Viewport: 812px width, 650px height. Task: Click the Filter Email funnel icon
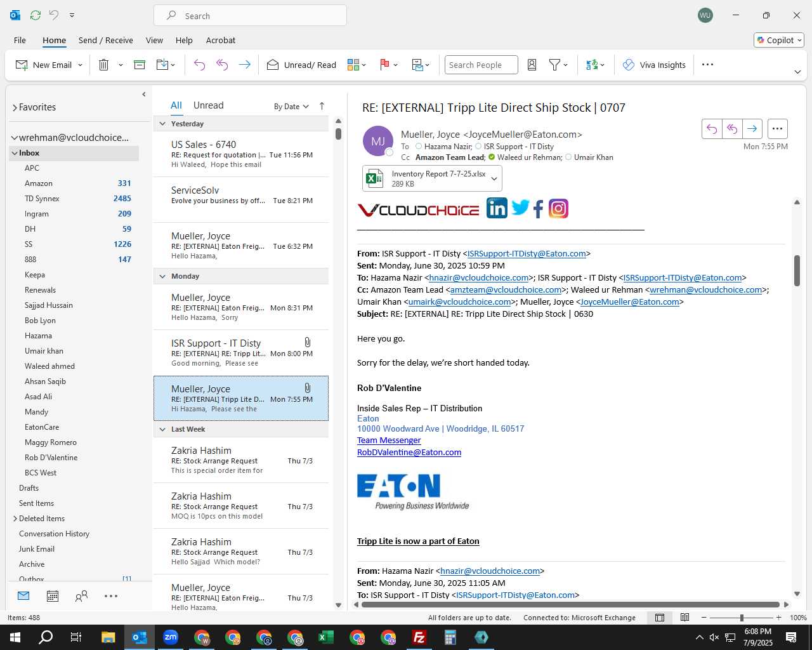(554, 65)
